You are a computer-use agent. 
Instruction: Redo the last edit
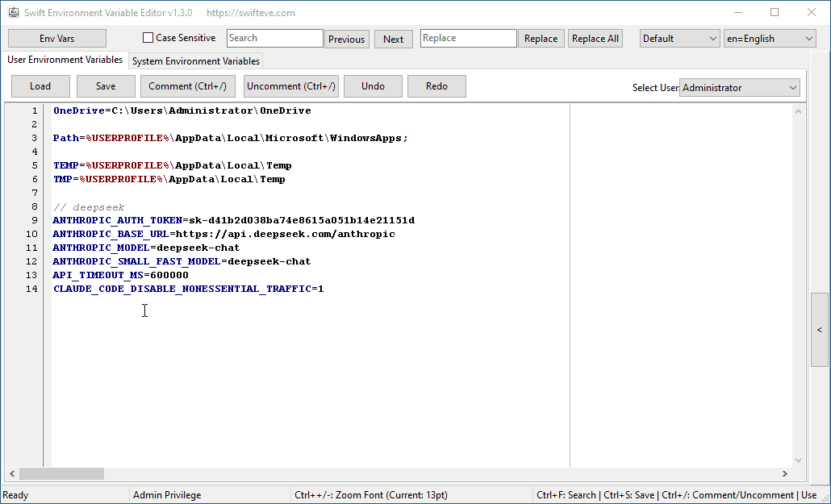pos(436,86)
